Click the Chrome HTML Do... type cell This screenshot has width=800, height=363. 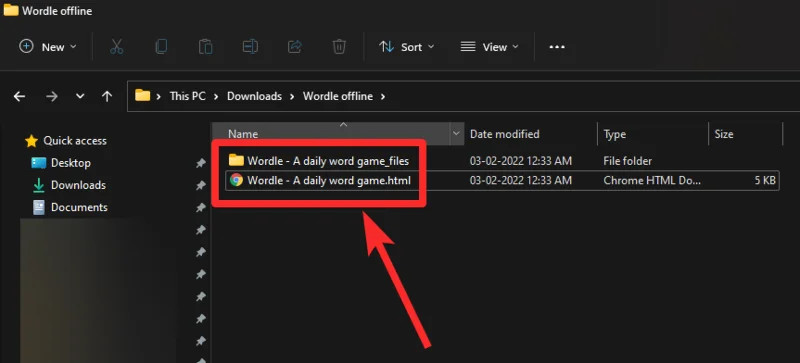[x=653, y=180]
